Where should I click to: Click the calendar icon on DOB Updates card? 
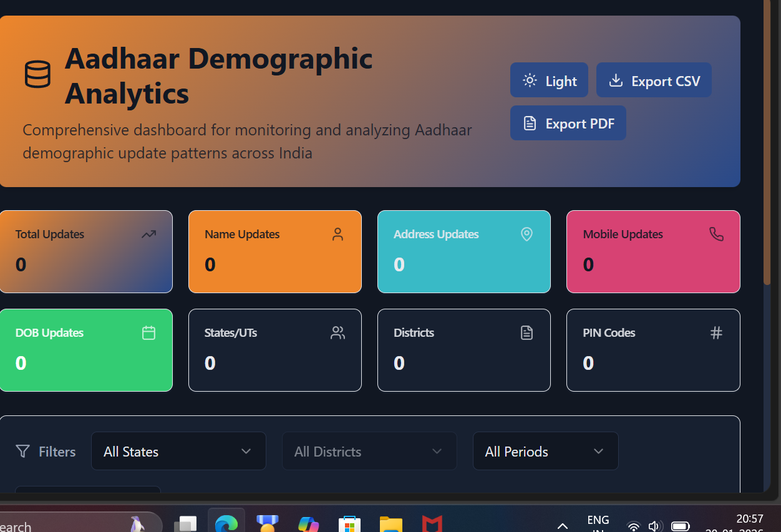coord(148,333)
